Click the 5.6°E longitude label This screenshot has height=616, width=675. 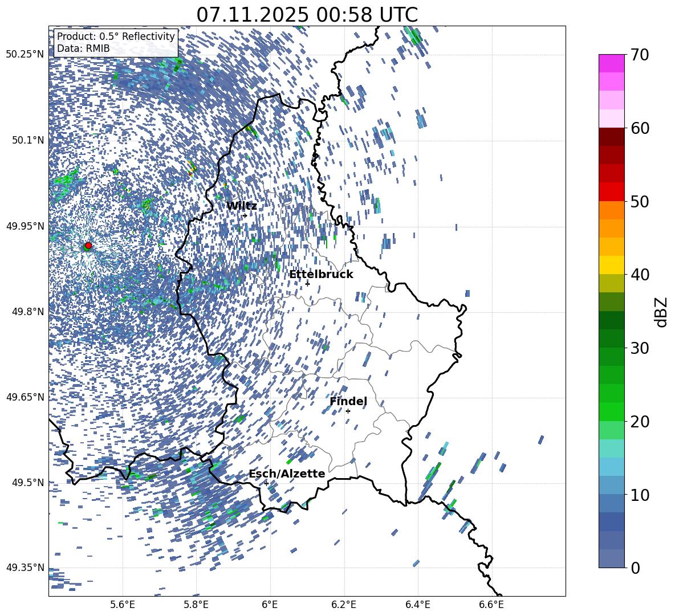[x=123, y=605]
